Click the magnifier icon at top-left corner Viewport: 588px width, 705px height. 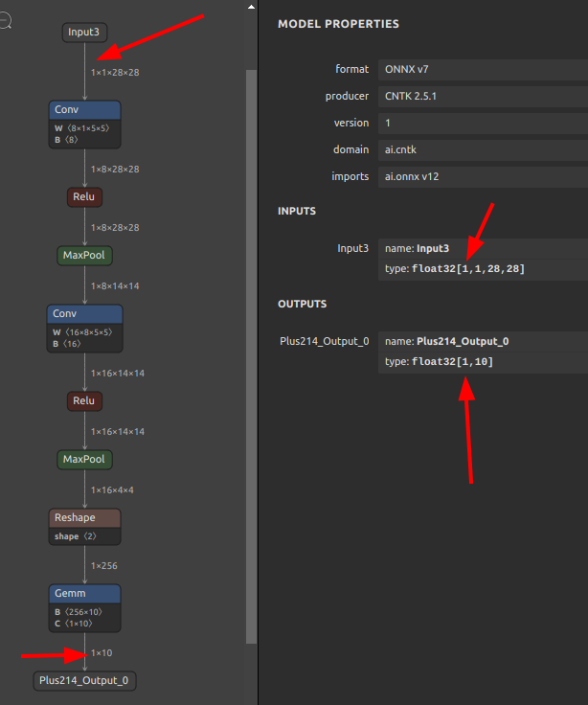click(x=5, y=21)
